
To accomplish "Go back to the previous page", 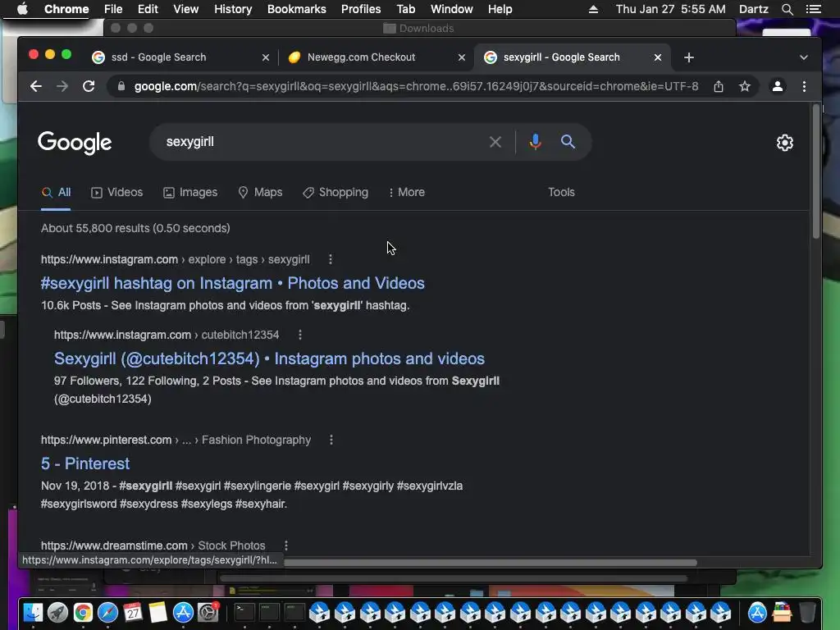I will pyautogui.click(x=35, y=86).
